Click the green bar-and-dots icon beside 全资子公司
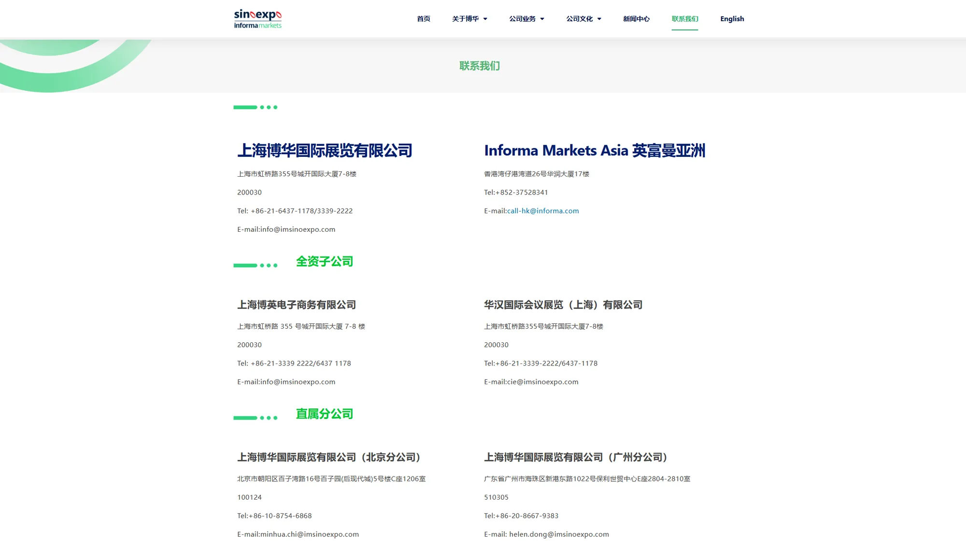The image size is (966, 560). pyautogui.click(x=255, y=266)
